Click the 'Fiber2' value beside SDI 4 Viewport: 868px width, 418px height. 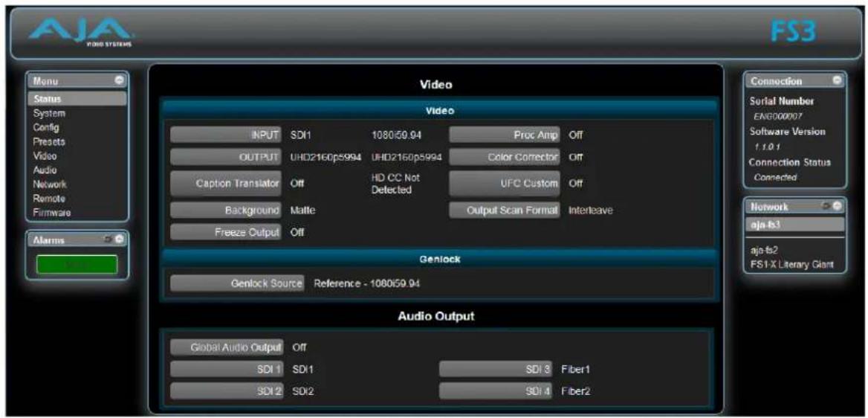click(575, 391)
